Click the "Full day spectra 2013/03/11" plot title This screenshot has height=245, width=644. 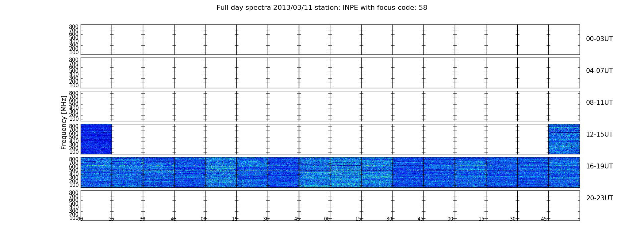(322, 8)
